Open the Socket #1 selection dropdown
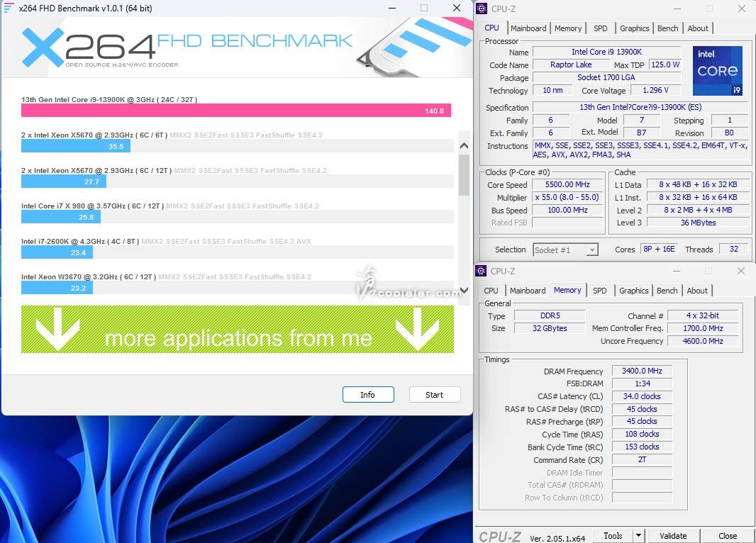The width and height of the screenshot is (756, 543). point(565,250)
